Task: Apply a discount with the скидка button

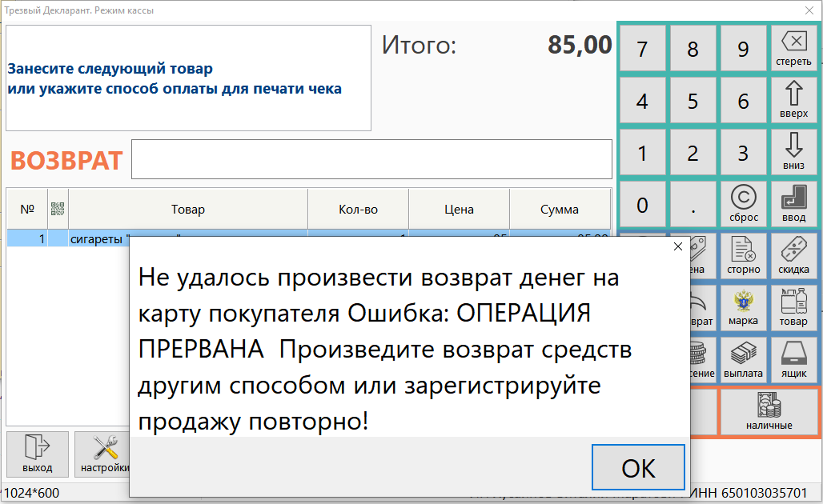Action: (793, 256)
